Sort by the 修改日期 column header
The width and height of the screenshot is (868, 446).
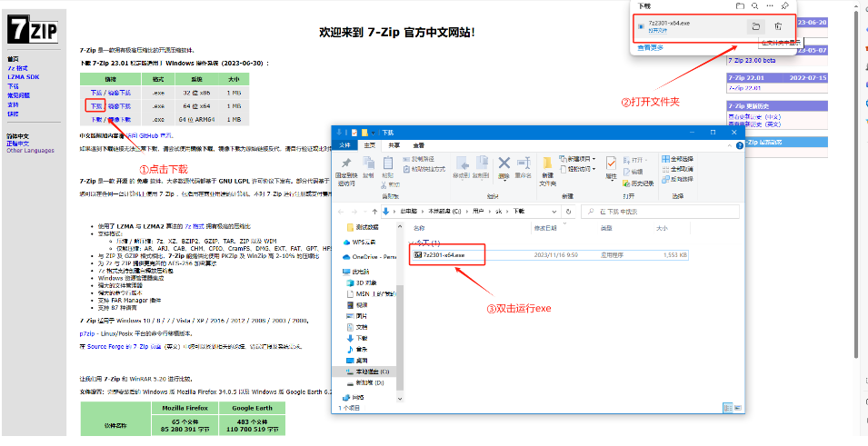point(545,228)
